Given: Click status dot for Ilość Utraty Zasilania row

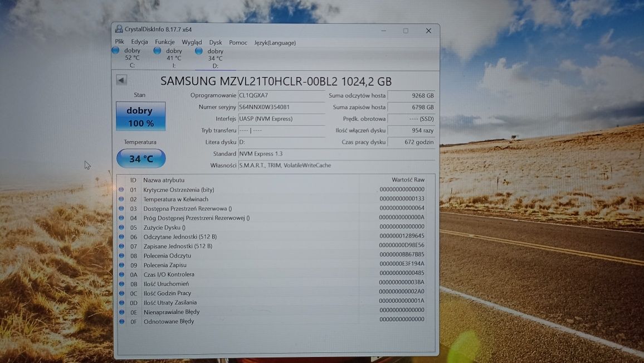Looking at the screenshot, I should pyautogui.click(x=121, y=303).
